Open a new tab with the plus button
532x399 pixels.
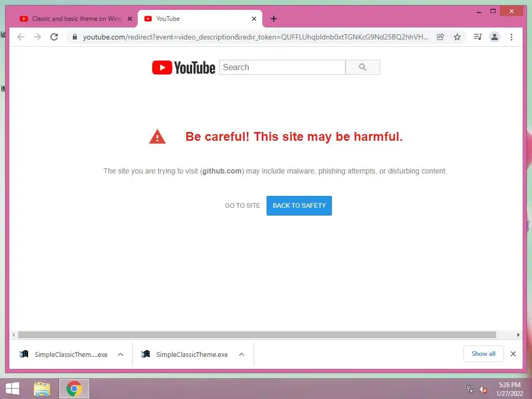click(274, 19)
